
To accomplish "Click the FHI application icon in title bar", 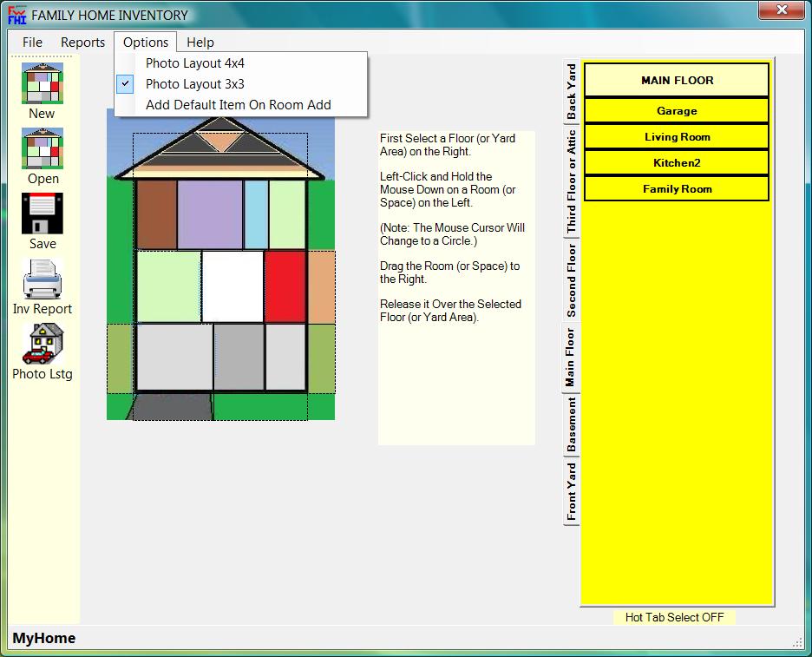I will [17, 15].
